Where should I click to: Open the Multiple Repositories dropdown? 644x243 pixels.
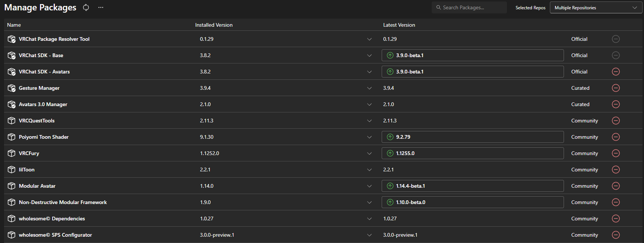click(x=596, y=7)
